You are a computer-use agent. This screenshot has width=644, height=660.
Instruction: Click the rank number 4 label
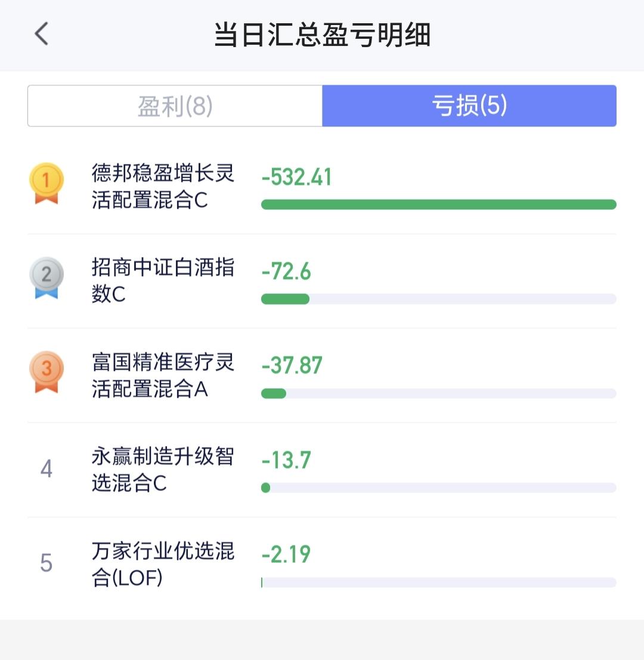coord(47,469)
